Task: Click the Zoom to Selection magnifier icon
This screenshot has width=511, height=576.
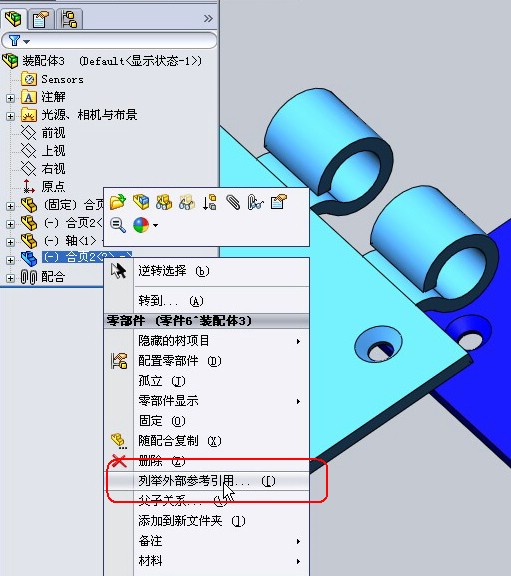Action: (118, 225)
